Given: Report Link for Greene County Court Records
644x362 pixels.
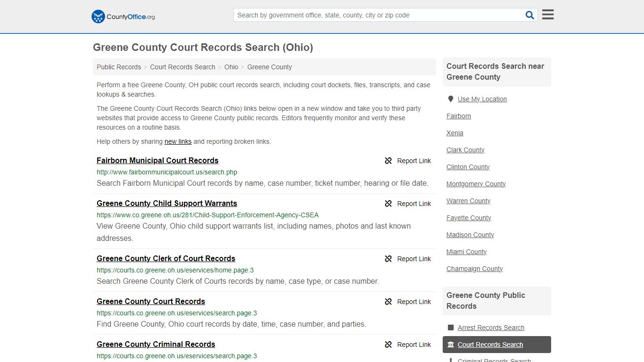Looking at the screenshot, I should (414, 302).
